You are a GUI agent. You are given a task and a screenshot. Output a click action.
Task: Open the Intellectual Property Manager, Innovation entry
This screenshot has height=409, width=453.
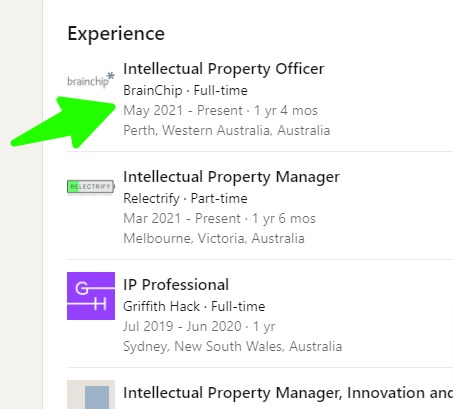pyautogui.click(x=288, y=393)
